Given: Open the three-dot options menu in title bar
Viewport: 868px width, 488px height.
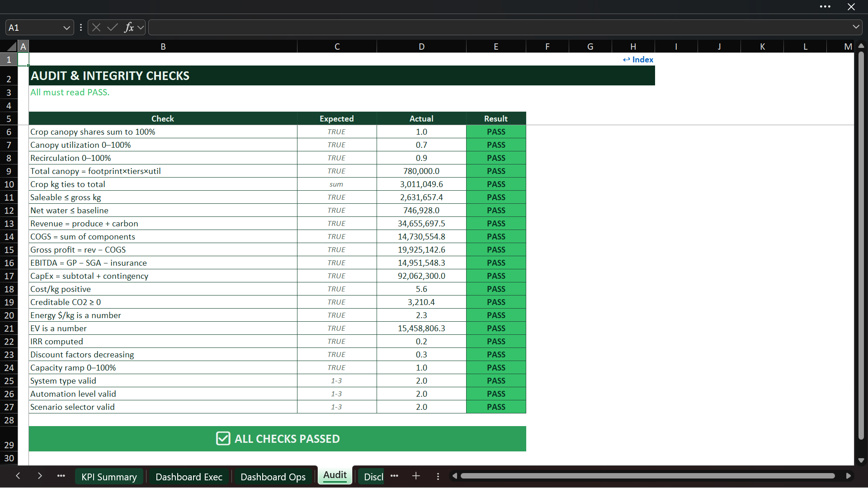Looking at the screenshot, I should [x=825, y=7].
